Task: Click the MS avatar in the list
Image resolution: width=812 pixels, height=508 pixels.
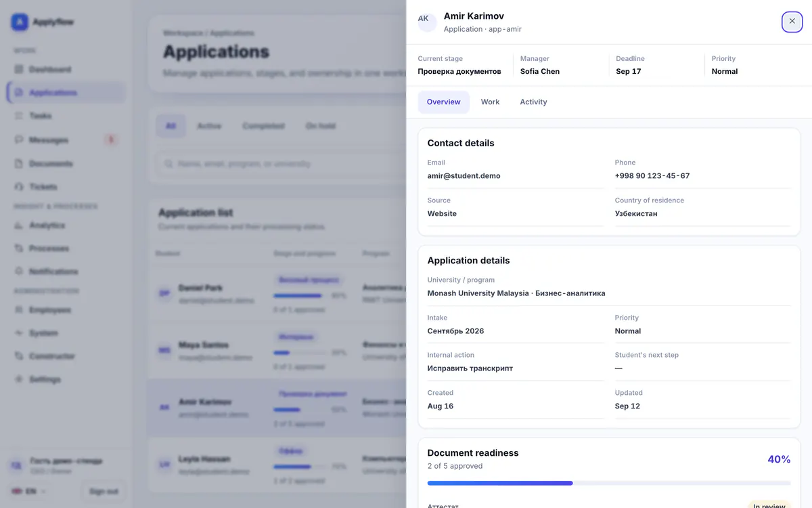Action: pyautogui.click(x=164, y=350)
